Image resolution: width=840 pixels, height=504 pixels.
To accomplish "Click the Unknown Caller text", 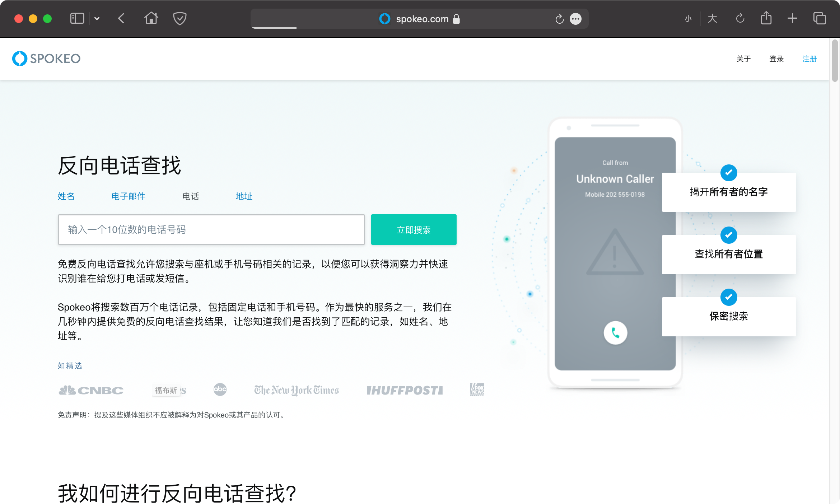I will 615,179.
